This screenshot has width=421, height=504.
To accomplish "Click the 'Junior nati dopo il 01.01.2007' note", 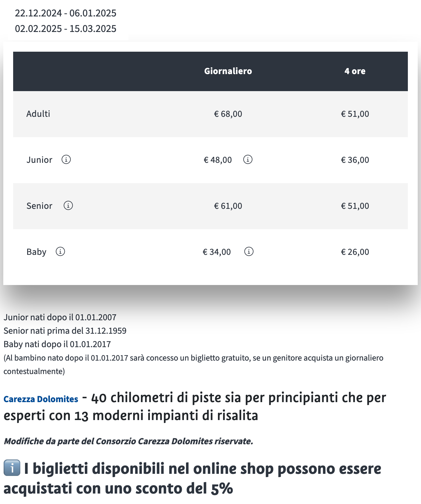I will pos(60,317).
